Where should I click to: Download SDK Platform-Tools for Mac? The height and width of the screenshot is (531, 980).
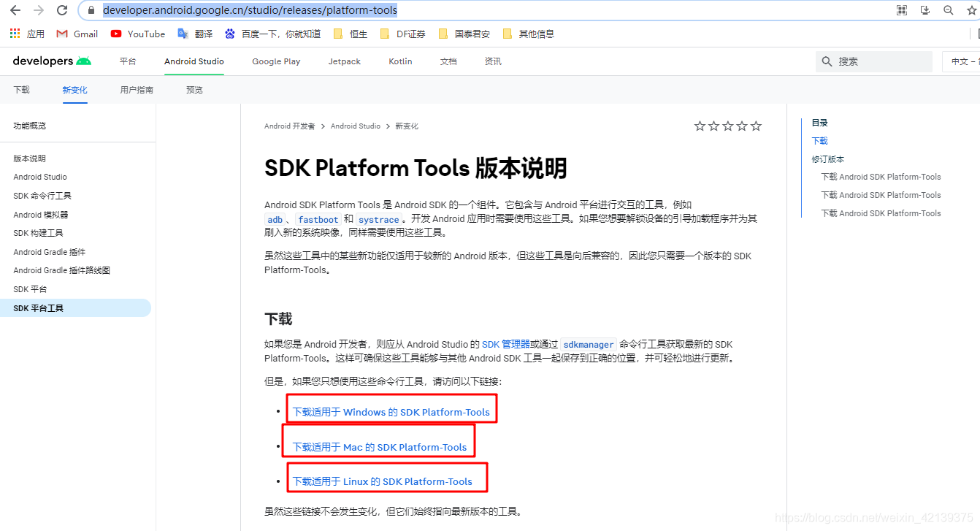pyautogui.click(x=380, y=447)
